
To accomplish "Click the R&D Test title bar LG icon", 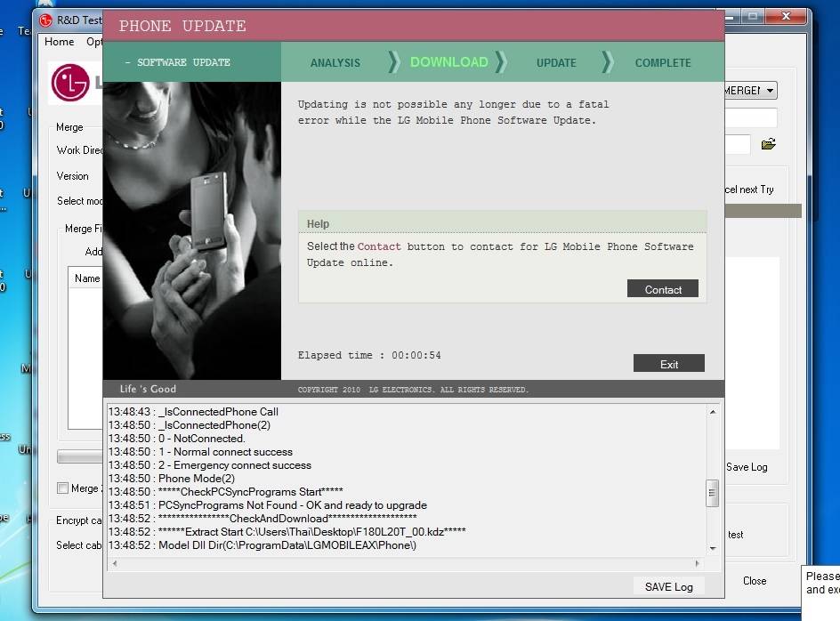I will pos(46,20).
